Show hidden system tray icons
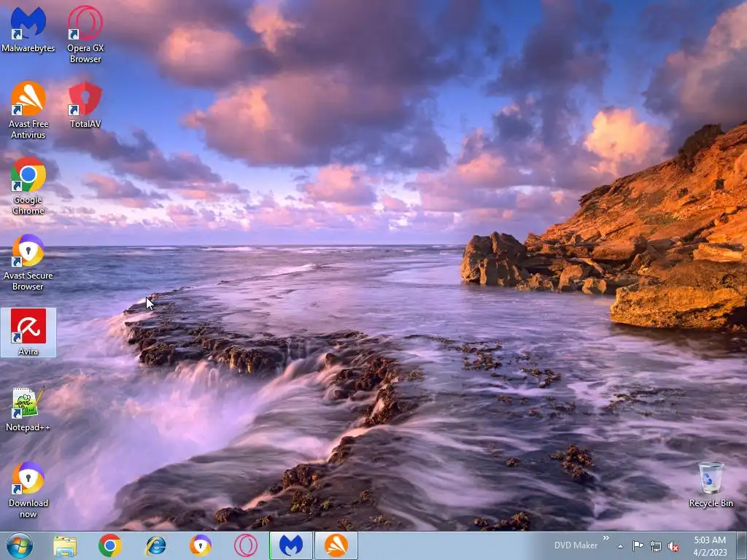 620,546
